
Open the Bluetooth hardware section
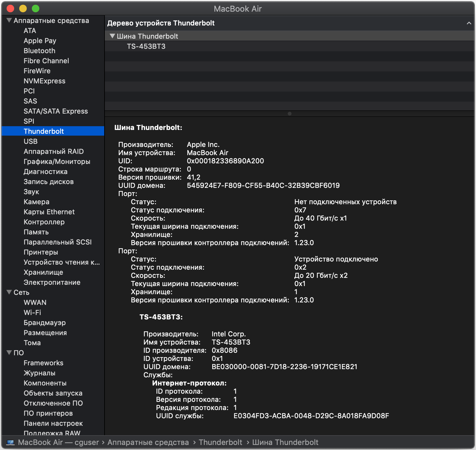39,51
